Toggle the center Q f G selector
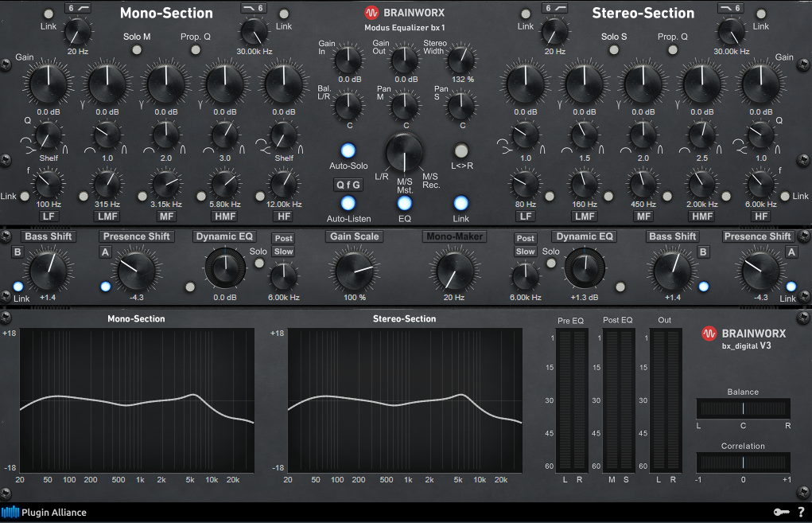The height and width of the screenshot is (523, 812). click(x=348, y=185)
